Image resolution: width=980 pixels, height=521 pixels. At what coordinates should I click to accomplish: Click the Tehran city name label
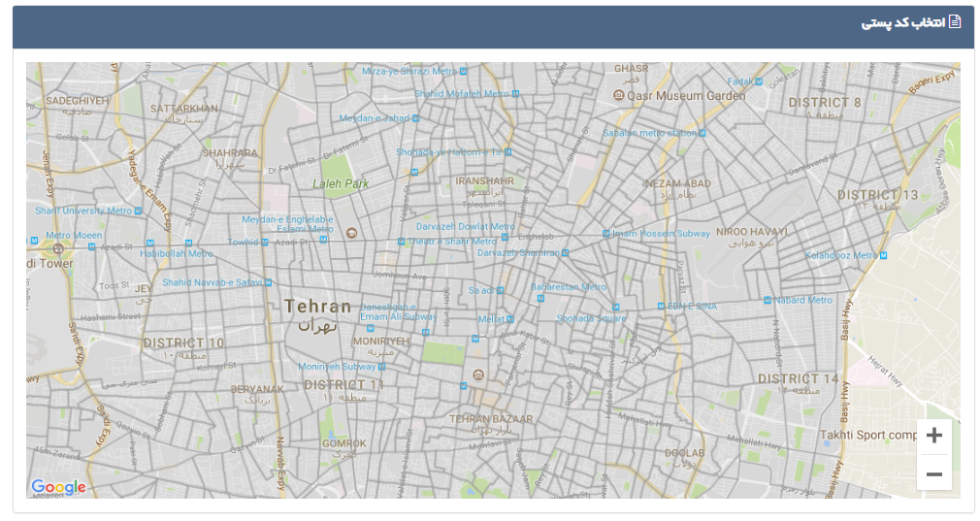318,307
